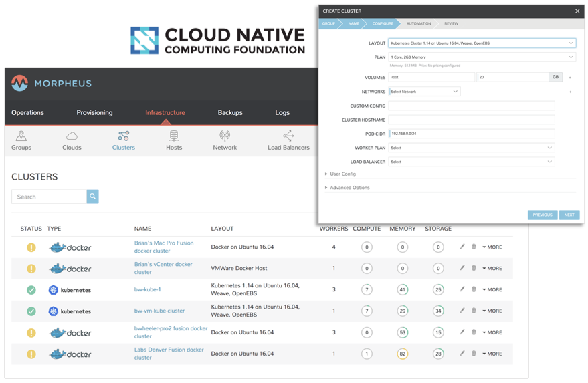
Task: Click green check status of bw-kube-1
Action: point(31,289)
